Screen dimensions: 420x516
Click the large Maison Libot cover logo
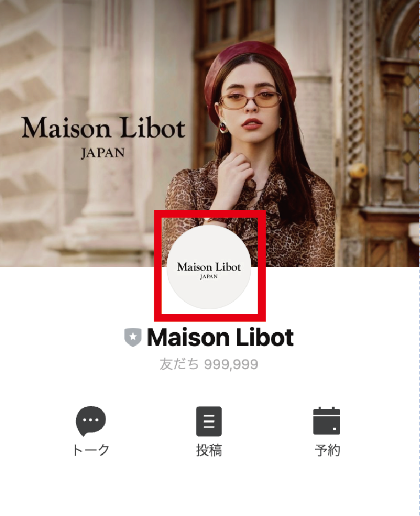[103, 128]
